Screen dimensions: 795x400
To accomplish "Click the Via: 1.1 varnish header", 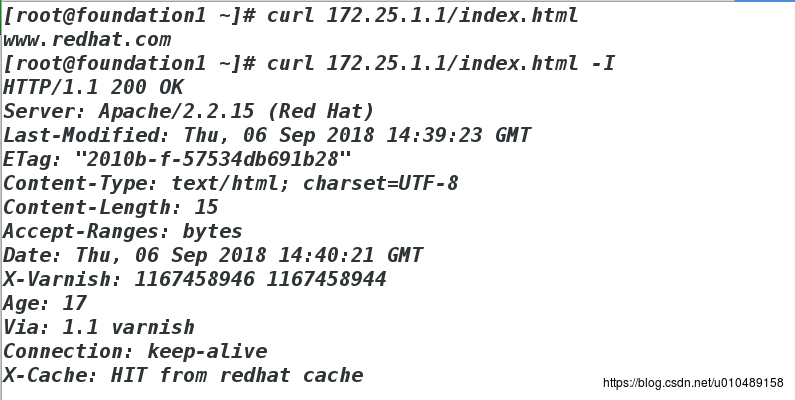I will click(x=99, y=327).
